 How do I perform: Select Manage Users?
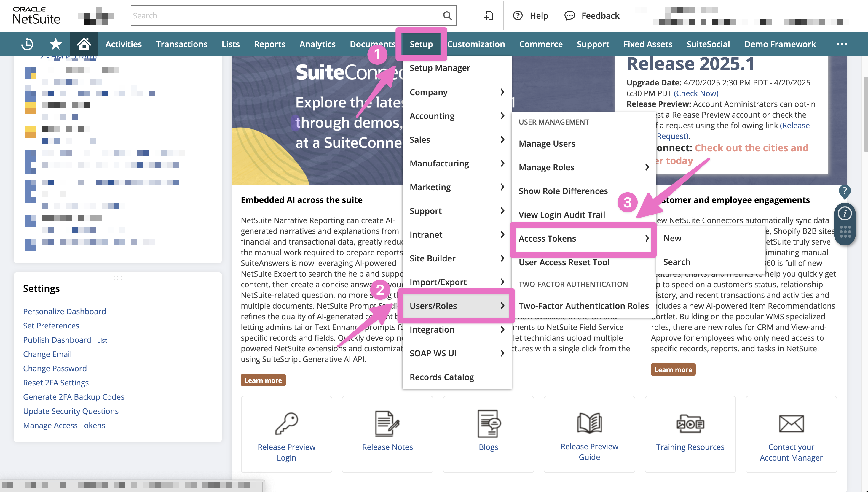pyautogui.click(x=583, y=143)
